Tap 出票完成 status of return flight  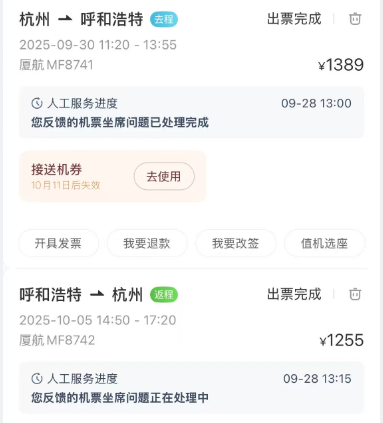(294, 294)
